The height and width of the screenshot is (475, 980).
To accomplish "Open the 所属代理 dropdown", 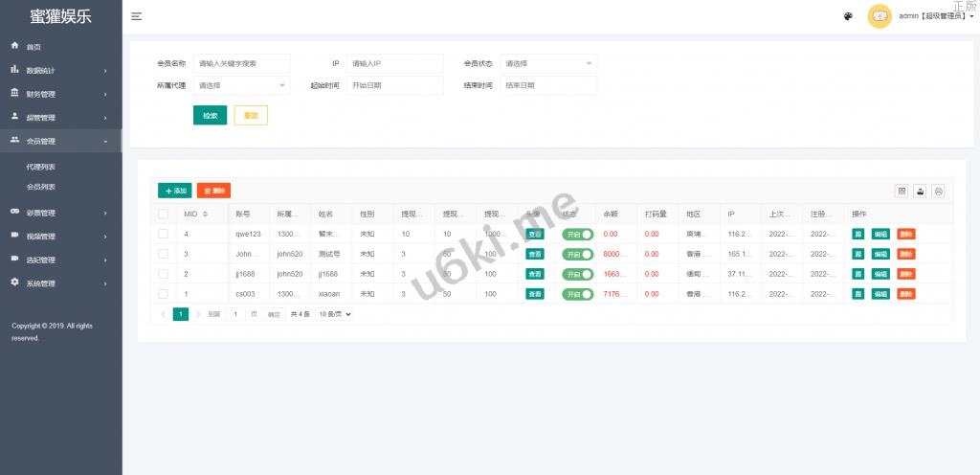I will [241, 85].
